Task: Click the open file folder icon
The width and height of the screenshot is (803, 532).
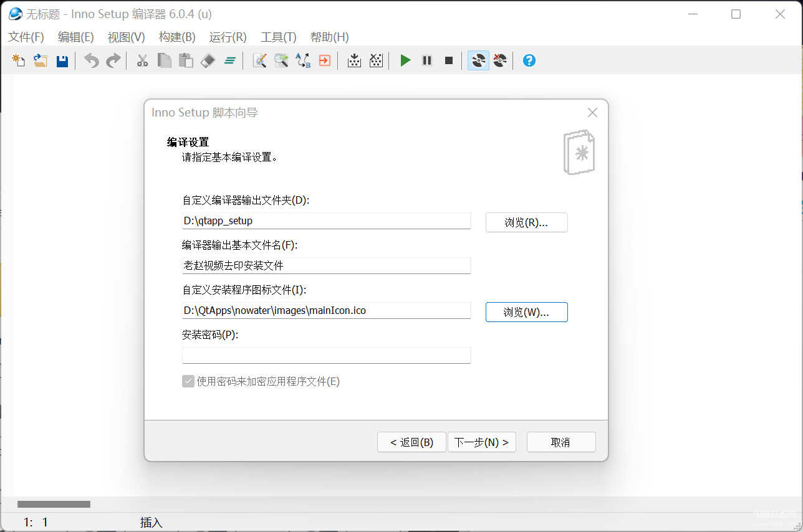Action: [41, 60]
